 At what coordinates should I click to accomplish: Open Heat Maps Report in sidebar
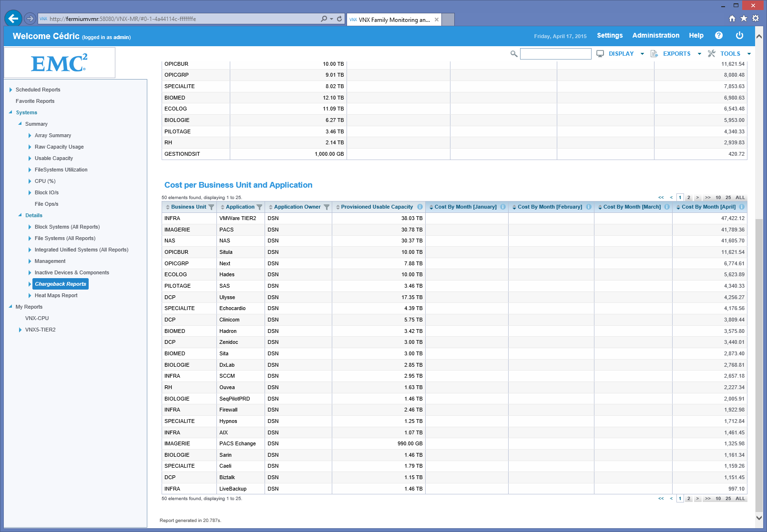[x=56, y=296]
